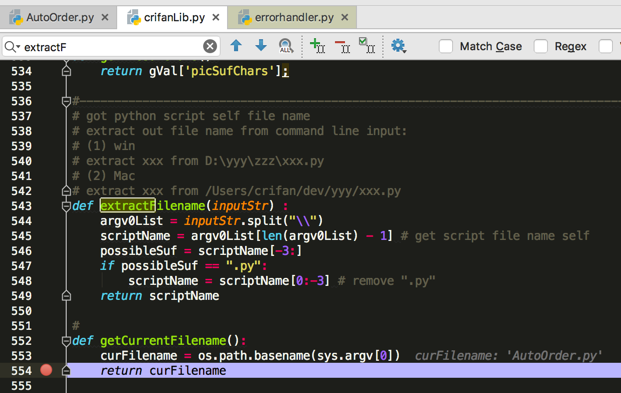This screenshot has height=393, width=621.
Task: Click the Find All occurrences icon
Action: tap(286, 46)
